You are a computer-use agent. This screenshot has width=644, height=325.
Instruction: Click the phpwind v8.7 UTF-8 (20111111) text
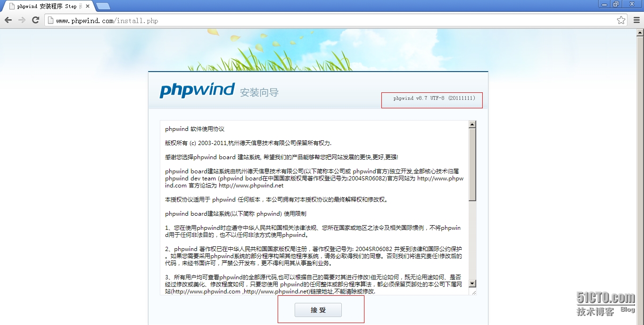tap(434, 98)
